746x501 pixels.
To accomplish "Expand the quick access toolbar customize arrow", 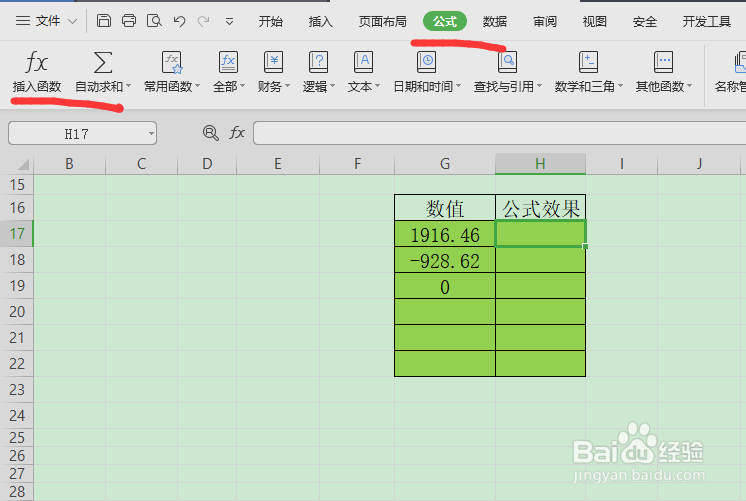I will click(x=229, y=21).
